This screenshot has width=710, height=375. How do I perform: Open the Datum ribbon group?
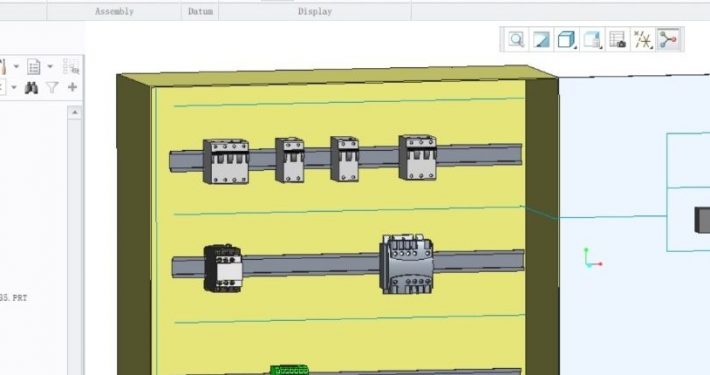point(200,12)
